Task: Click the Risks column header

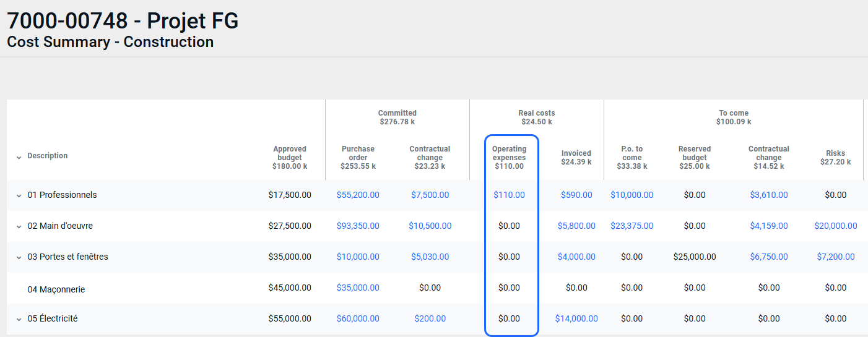Action: 836,158
